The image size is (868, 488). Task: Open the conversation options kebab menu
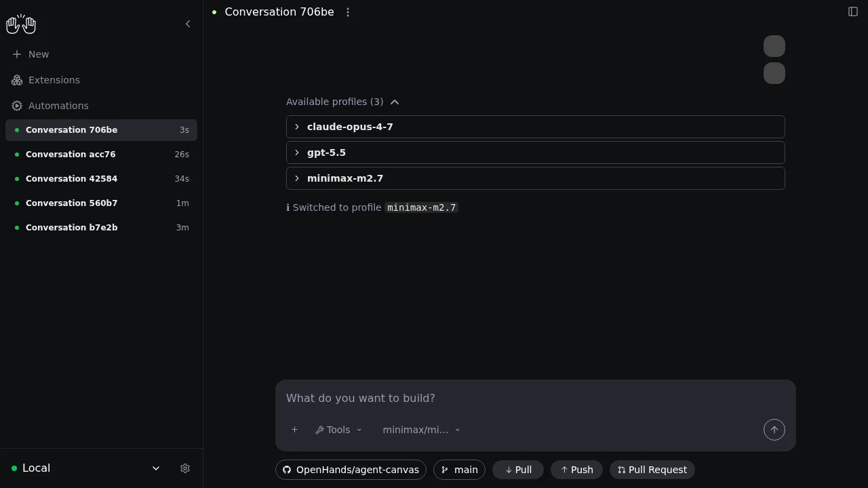pyautogui.click(x=348, y=12)
